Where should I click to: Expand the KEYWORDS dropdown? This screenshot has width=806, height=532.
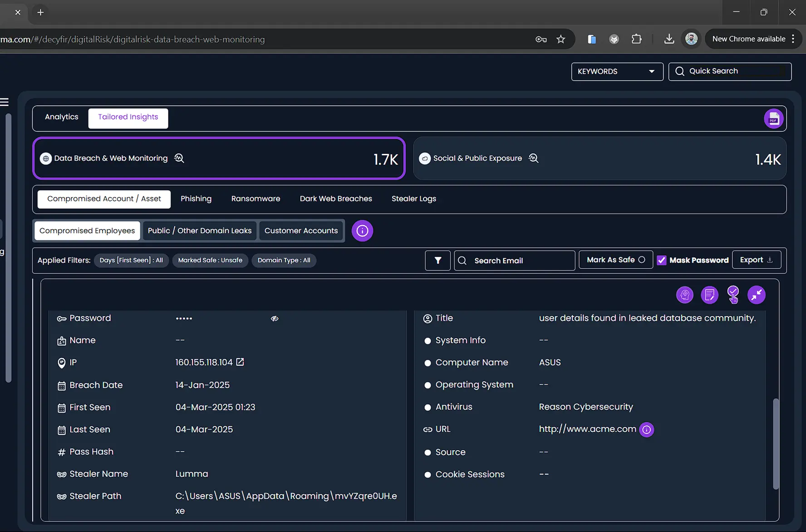617,72
